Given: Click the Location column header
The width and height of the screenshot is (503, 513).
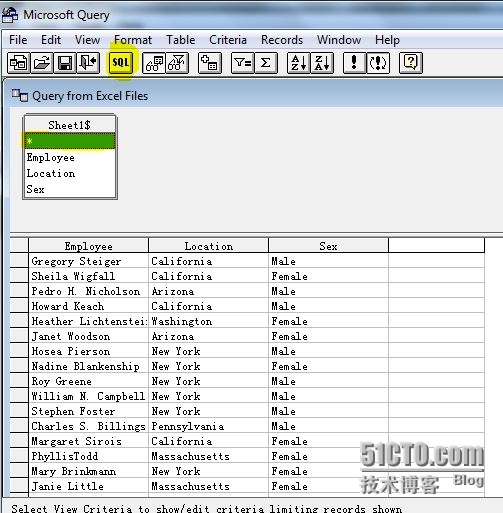Looking at the screenshot, I should pos(209,246).
